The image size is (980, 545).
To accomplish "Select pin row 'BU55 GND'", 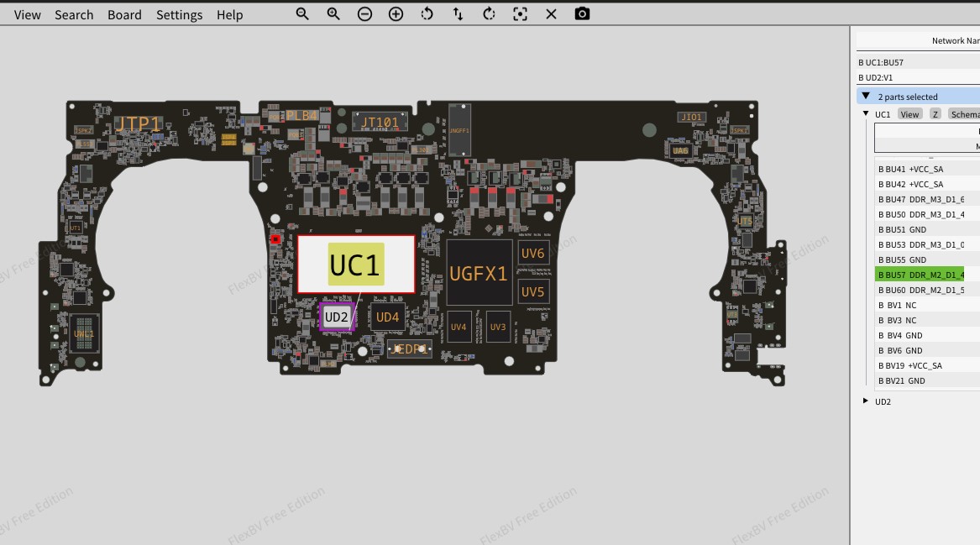I will [x=920, y=260].
